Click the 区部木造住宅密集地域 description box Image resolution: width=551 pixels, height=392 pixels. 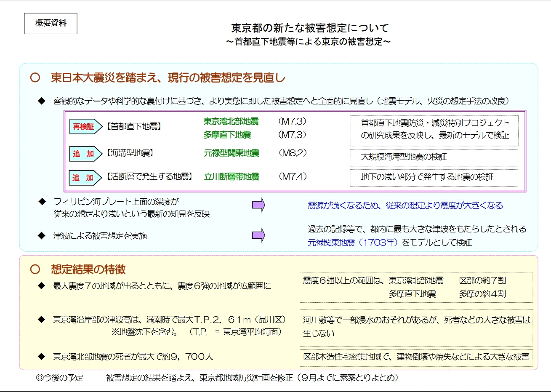tap(416, 357)
